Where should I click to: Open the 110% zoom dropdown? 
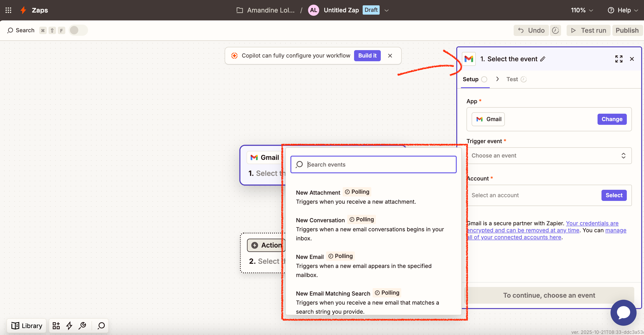point(582,10)
